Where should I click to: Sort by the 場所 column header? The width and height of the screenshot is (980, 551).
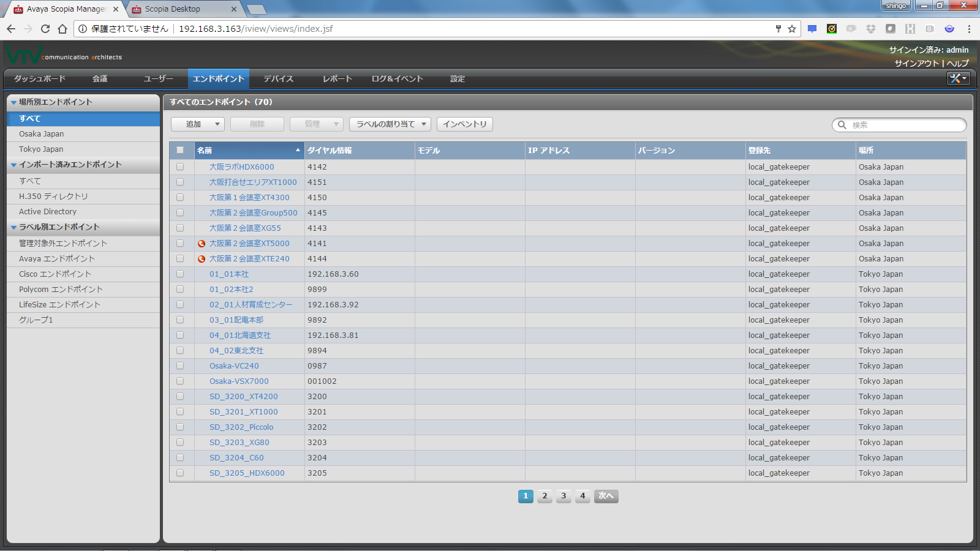[911, 150]
